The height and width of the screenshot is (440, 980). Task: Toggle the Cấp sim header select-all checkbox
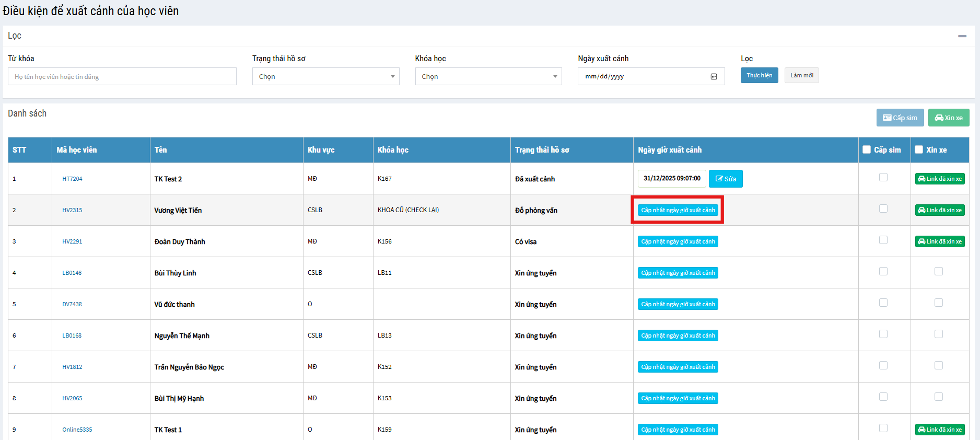click(867, 149)
